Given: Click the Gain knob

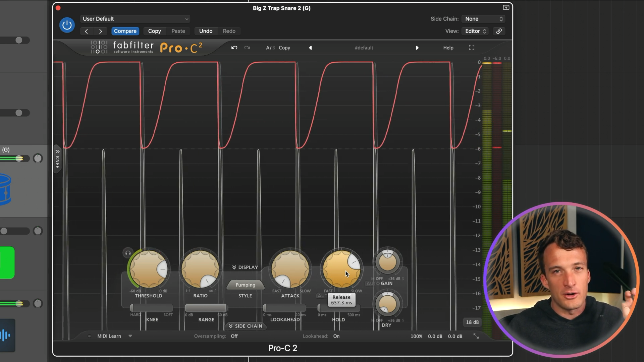Looking at the screenshot, I should coord(387,262).
